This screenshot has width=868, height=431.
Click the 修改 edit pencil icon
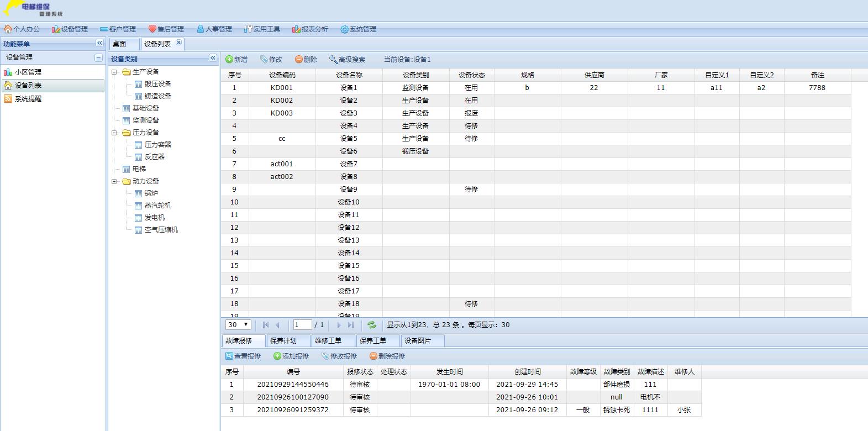pos(264,60)
